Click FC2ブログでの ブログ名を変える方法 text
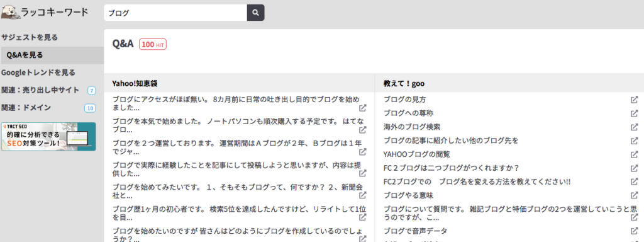 [477, 182]
